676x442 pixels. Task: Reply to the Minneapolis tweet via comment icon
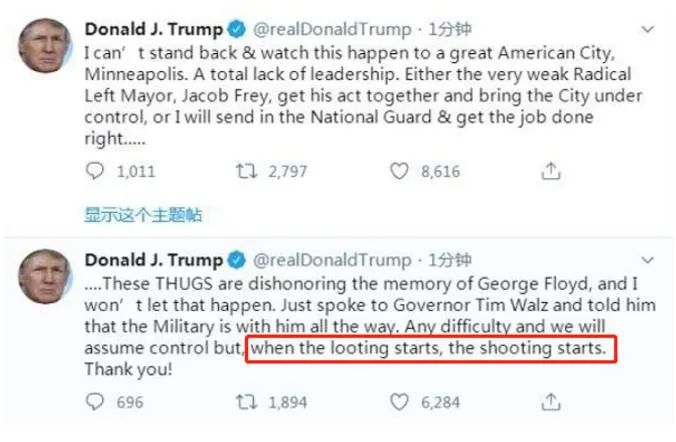pyautogui.click(x=95, y=171)
